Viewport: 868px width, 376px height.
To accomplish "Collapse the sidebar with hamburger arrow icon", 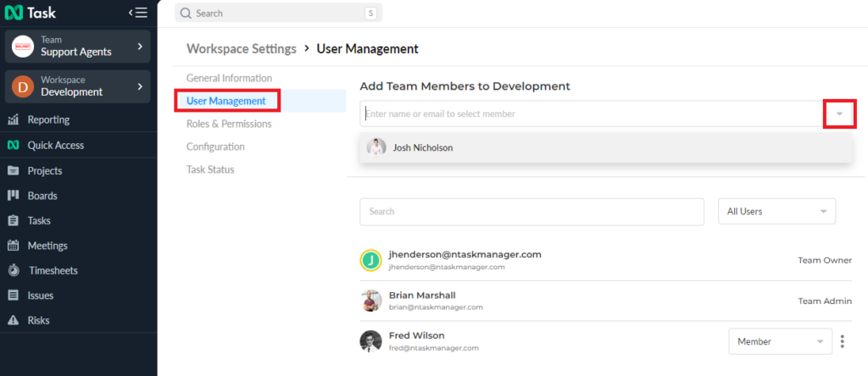I will (x=138, y=12).
